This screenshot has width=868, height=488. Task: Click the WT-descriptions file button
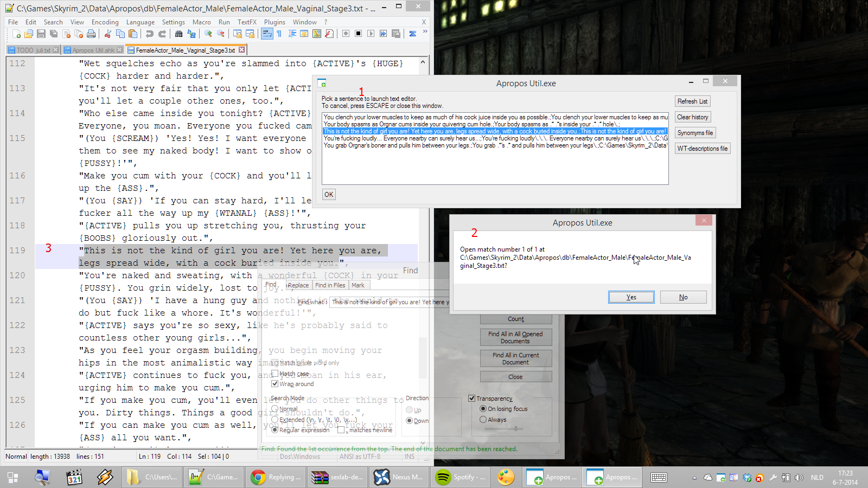[x=703, y=149]
